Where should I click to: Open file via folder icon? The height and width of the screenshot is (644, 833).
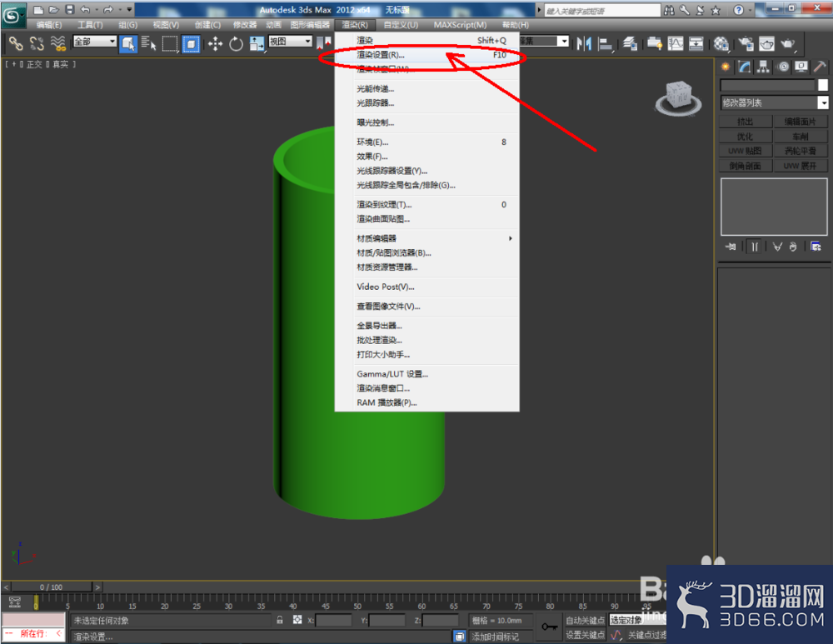[x=53, y=9]
